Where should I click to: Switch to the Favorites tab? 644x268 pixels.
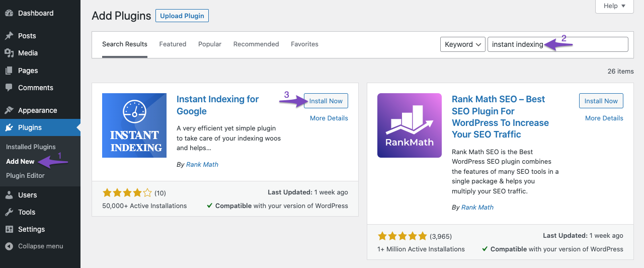(304, 44)
